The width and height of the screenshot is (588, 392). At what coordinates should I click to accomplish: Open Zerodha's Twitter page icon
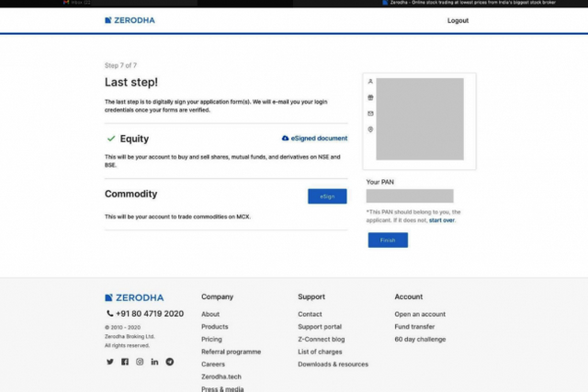pos(110,362)
